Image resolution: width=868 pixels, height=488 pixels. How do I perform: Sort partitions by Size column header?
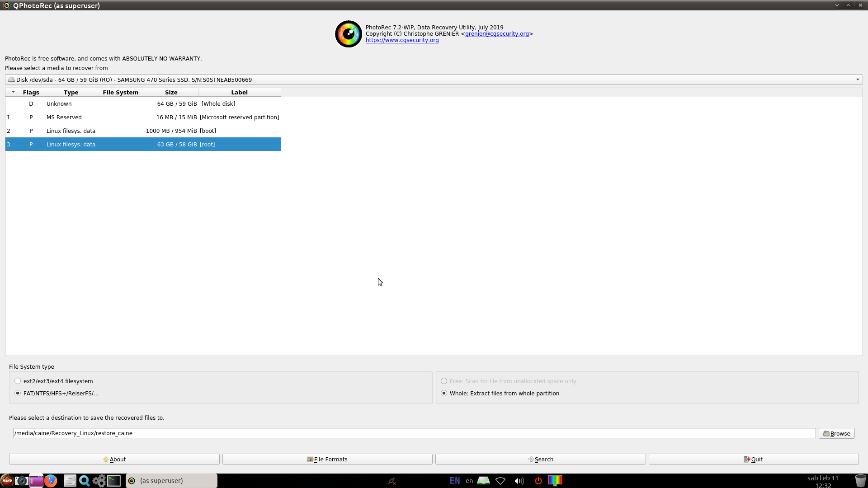pyautogui.click(x=171, y=92)
